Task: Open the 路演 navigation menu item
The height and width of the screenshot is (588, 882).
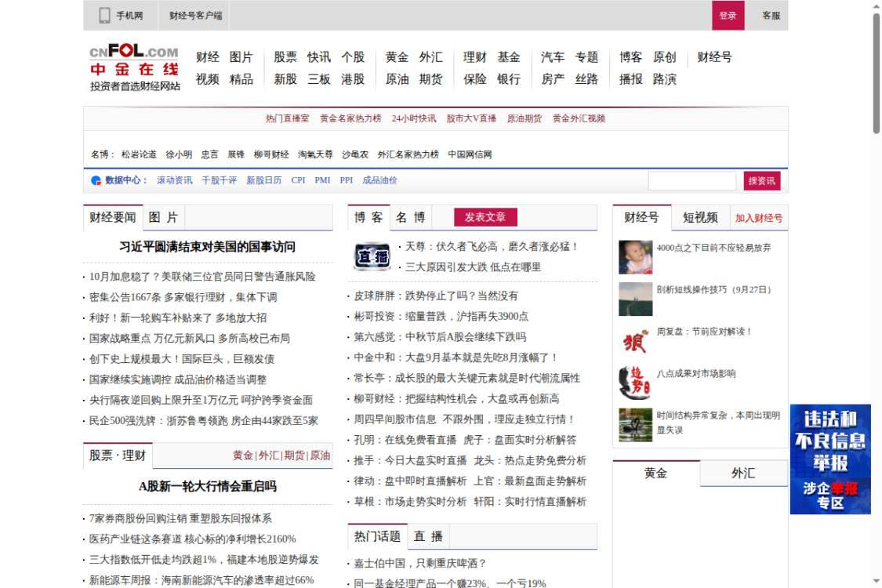Action: coord(664,79)
